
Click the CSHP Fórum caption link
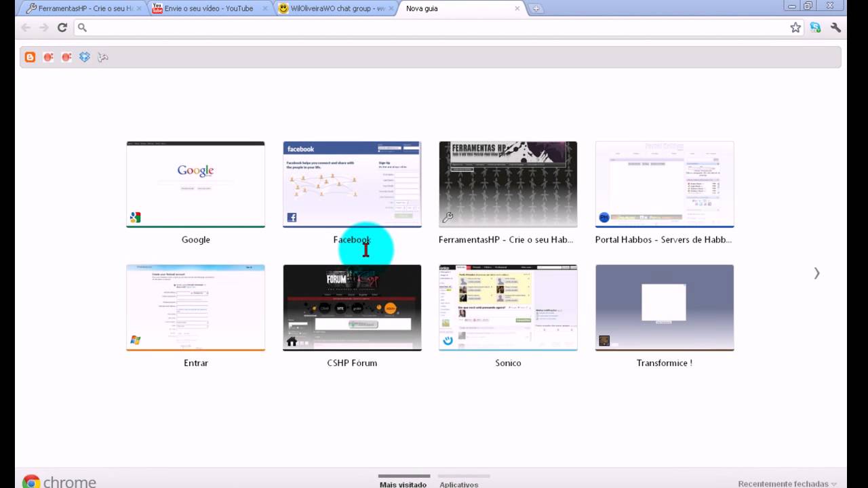click(x=352, y=363)
